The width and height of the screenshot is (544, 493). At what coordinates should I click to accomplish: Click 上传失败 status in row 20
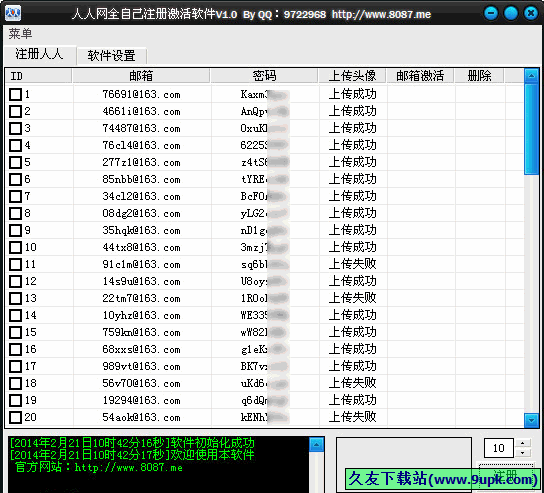[x=352, y=417]
